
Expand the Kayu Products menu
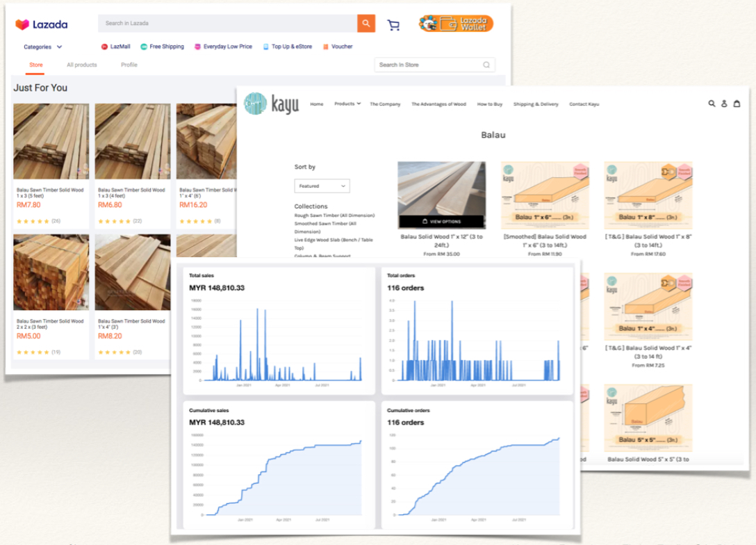(x=347, y=104)
